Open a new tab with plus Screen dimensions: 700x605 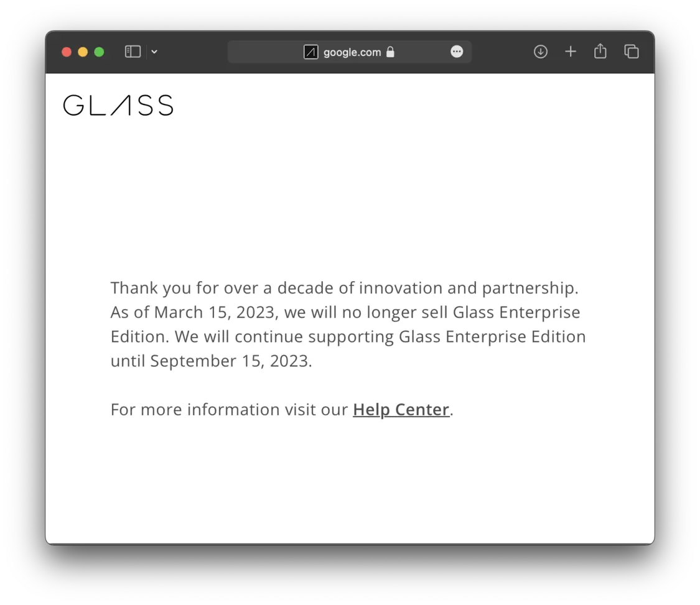coord(571,52)
